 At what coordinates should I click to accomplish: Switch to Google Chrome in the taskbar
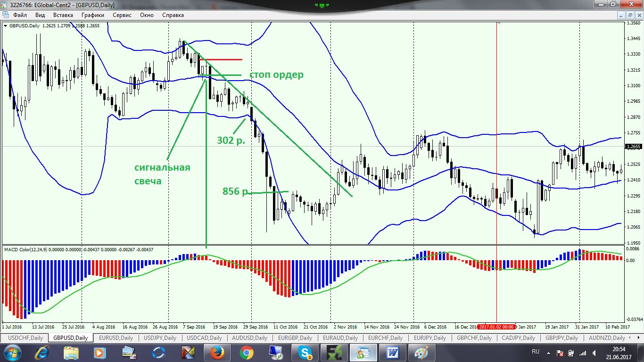click(246, 352)
